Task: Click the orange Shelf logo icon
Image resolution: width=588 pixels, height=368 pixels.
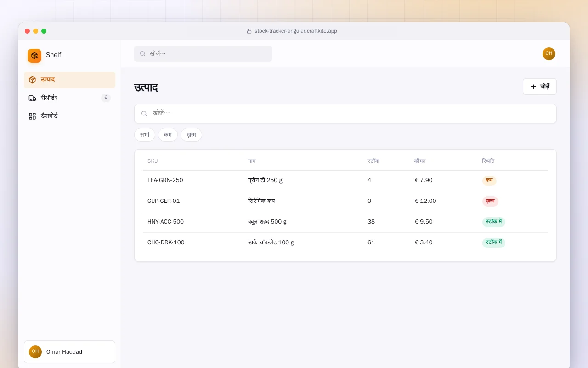Action: click(34, 56)
